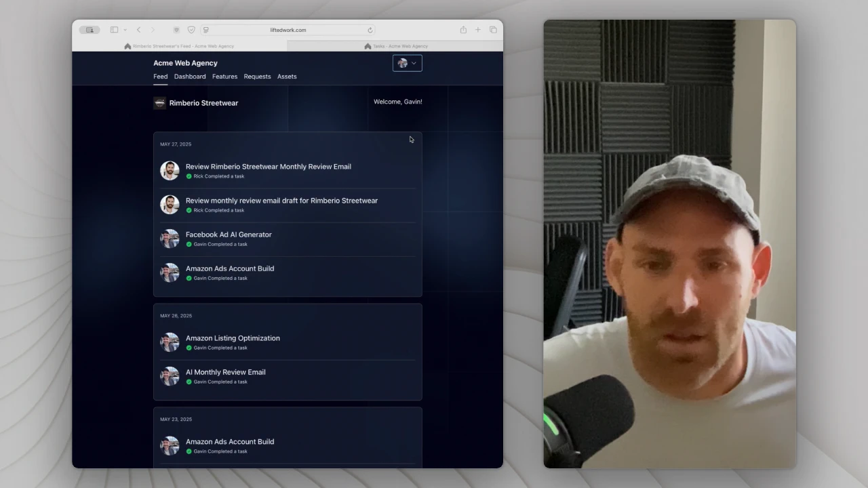Open the Assets navigation tab
The height and width of the screenshot is (488, 868).
pyautogui.click(x=287, y=77)
